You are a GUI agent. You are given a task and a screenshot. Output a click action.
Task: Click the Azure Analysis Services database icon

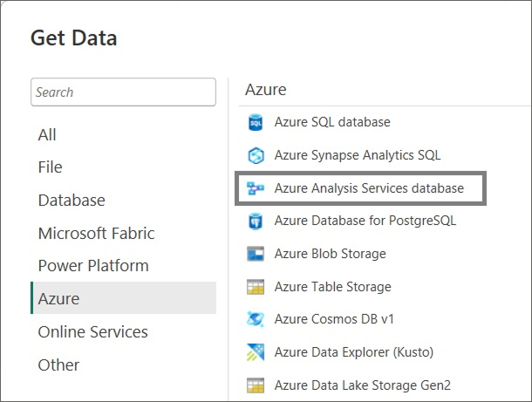[x=256, y=188]
